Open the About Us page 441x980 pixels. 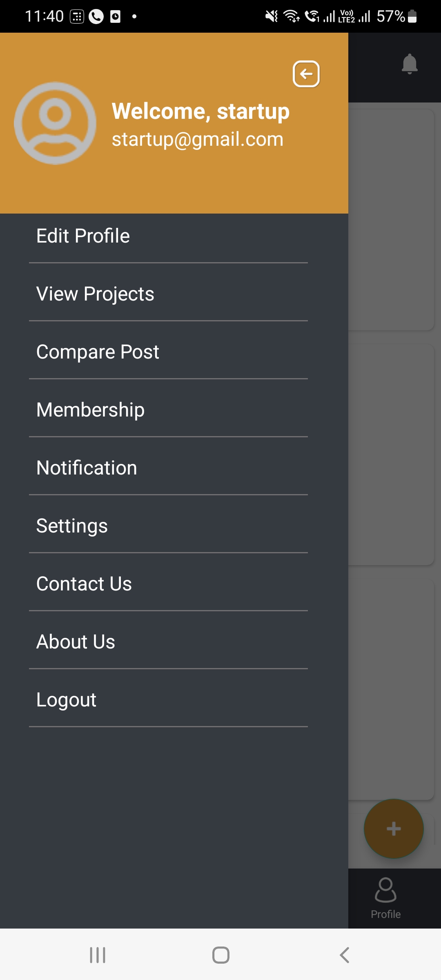pos(76,642)
